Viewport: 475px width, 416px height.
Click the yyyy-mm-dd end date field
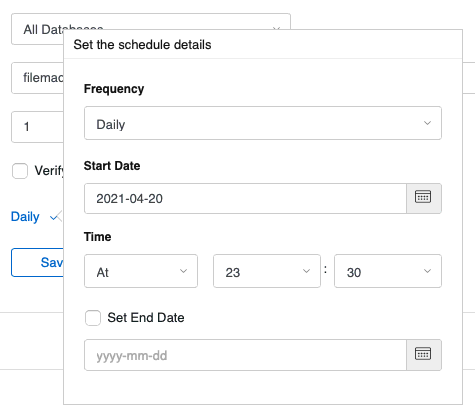245,355
